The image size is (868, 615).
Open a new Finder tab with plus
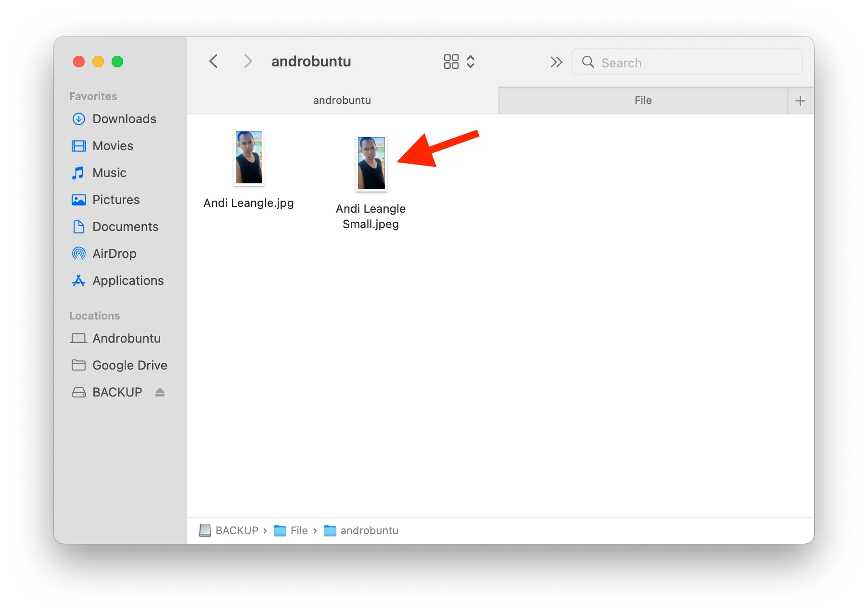[800, 100]
